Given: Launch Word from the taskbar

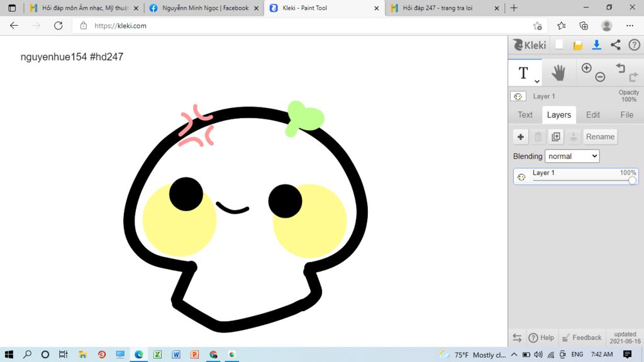Looking at the screenshot, I should [x=176, y=354].
